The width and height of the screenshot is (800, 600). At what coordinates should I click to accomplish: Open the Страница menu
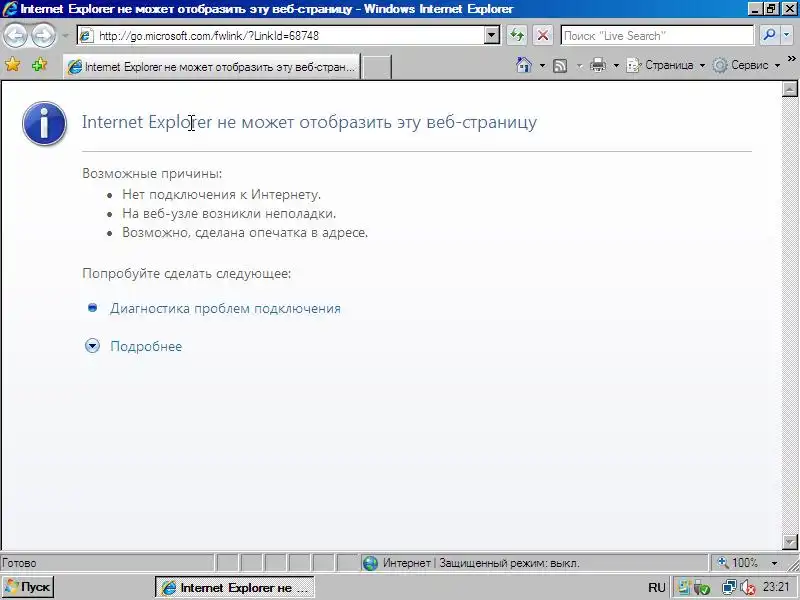click(665, 65)
